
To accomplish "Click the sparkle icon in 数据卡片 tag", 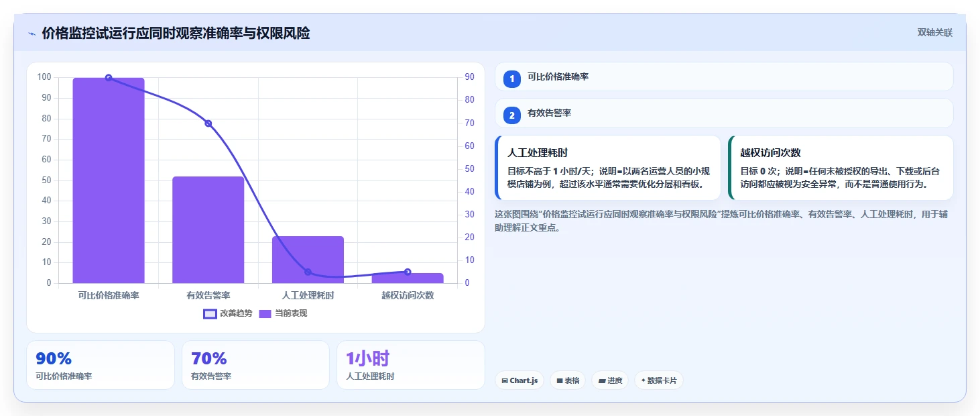I will point(643,380).
